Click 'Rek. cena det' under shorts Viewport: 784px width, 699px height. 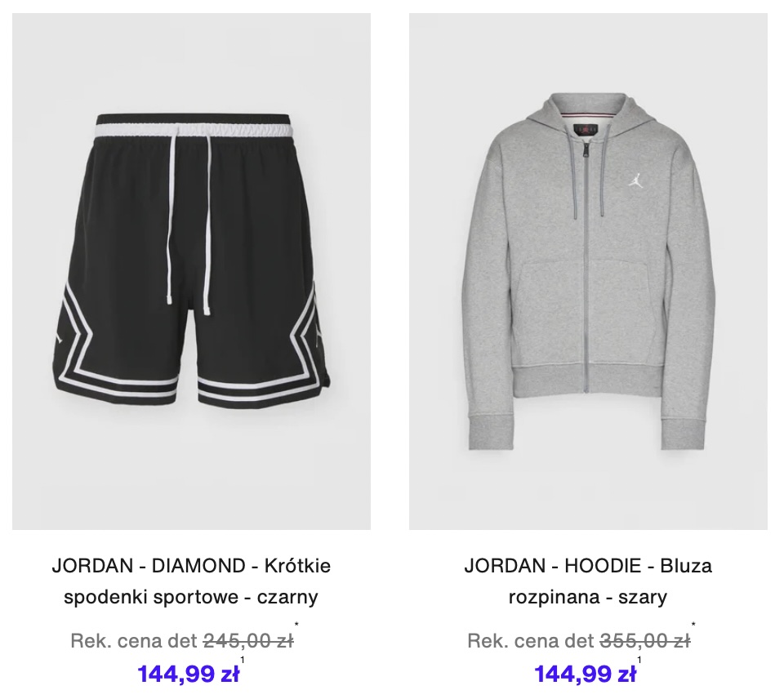pyautogui.click(x=134, y=640)
